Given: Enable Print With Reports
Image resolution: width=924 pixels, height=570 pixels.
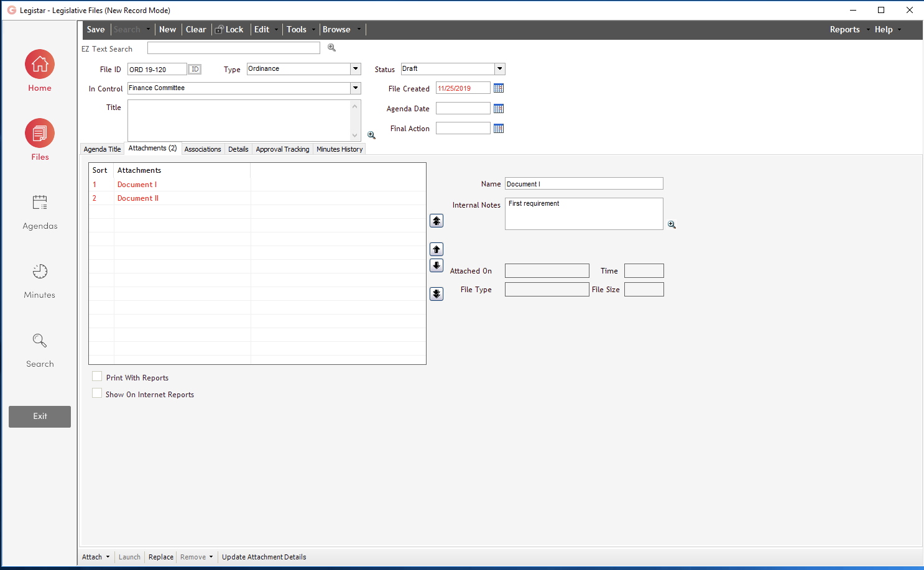Looking at the screenshot, I should click(x=97, y=376).
